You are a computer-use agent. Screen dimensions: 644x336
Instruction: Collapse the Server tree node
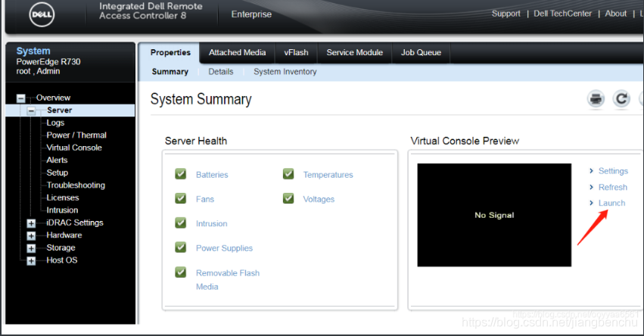[x=31, y=110]
